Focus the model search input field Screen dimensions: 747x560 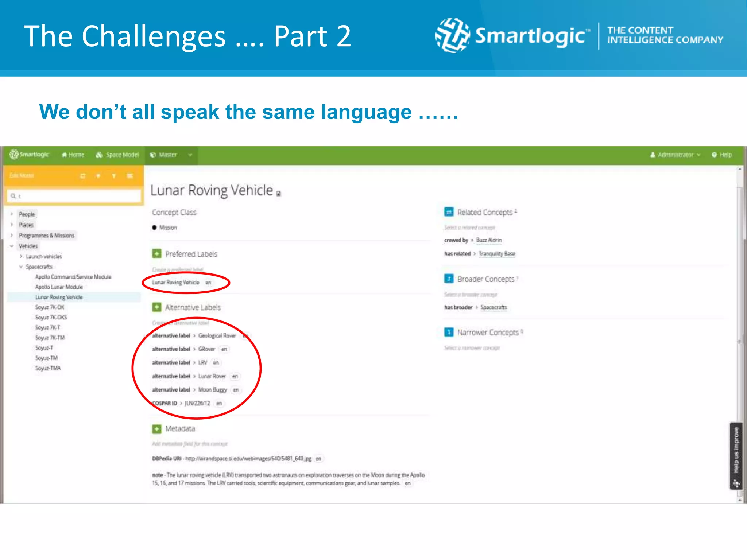tap(74, 196)
